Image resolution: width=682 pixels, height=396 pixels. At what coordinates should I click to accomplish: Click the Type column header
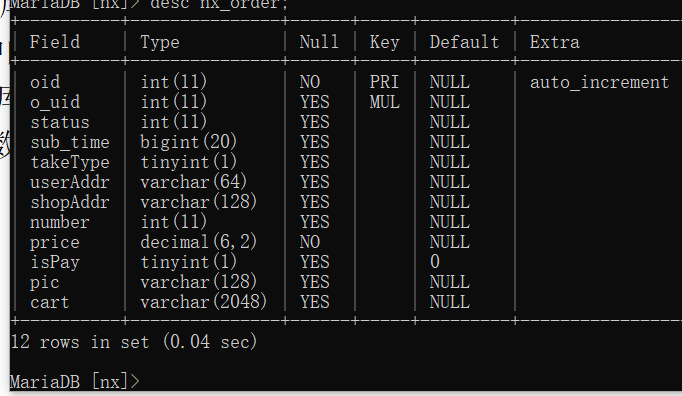[x=160, y=43]
